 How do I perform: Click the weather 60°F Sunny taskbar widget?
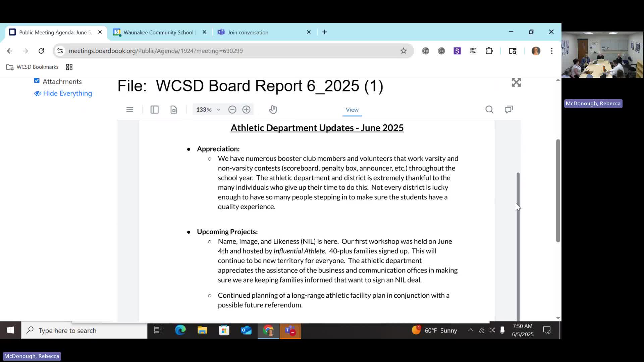[434, 330]
